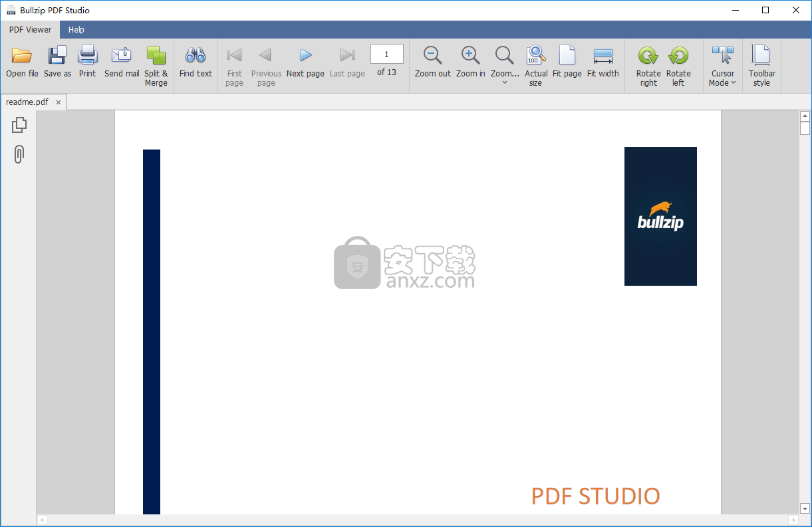The height and width of the screenshot is (527, 812).
Task: Open the attachments paperclip panel
Action: pyautogui.click(x=19, y=154)
